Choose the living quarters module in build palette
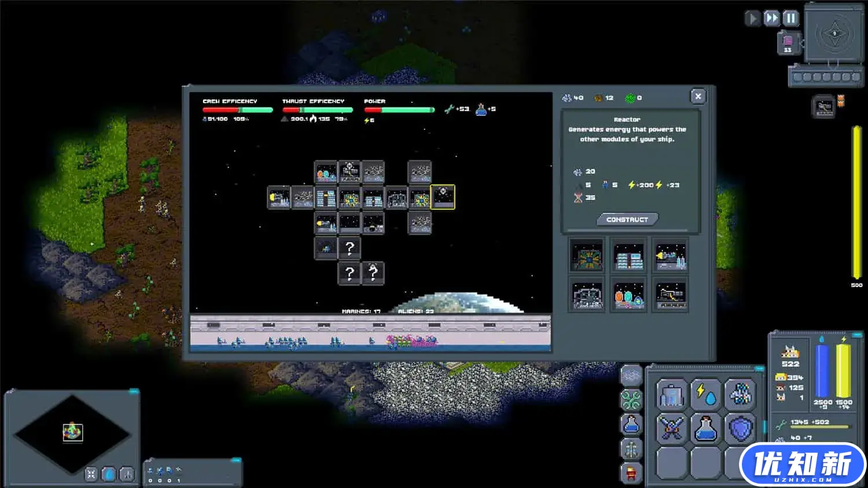 (629, 255)
